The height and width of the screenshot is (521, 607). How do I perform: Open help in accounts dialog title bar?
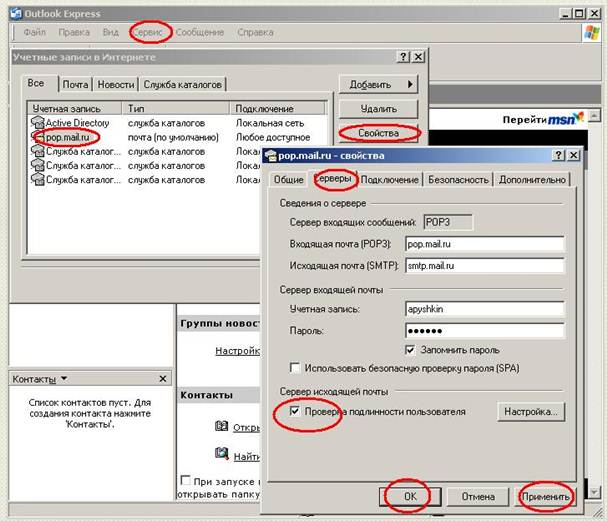[x=403, y=57]
